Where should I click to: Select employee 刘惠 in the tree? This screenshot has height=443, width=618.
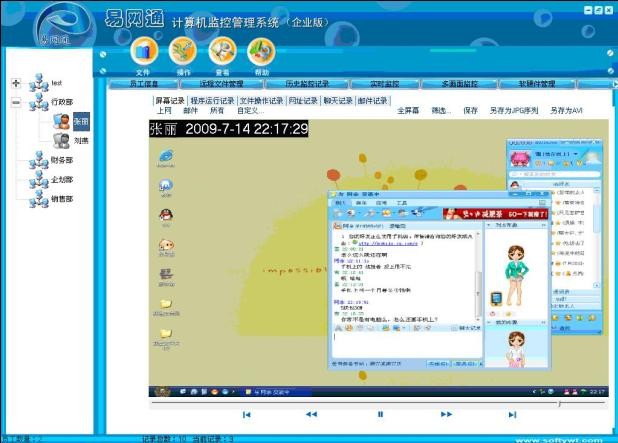[x=81, y=140]
